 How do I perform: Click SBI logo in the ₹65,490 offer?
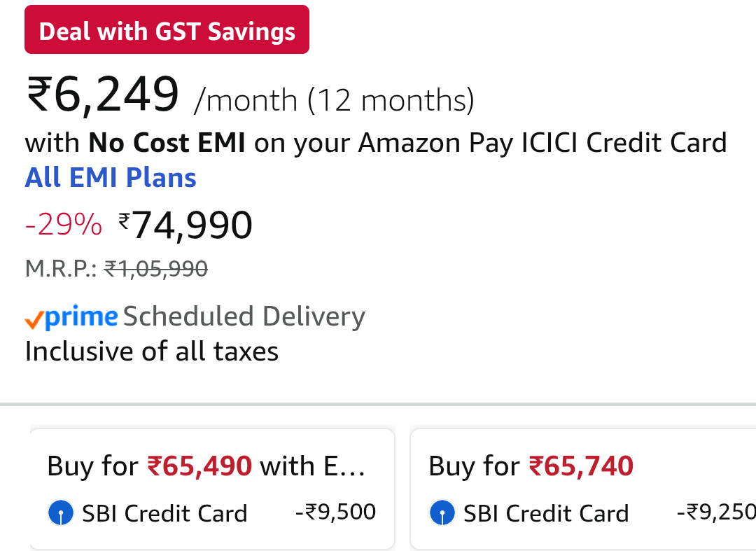[x=61, y=513]
